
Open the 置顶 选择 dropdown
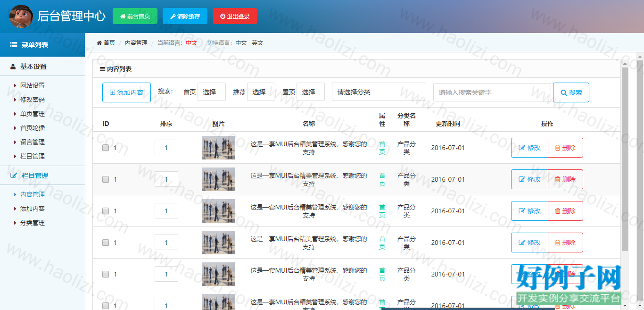(310, 92)
